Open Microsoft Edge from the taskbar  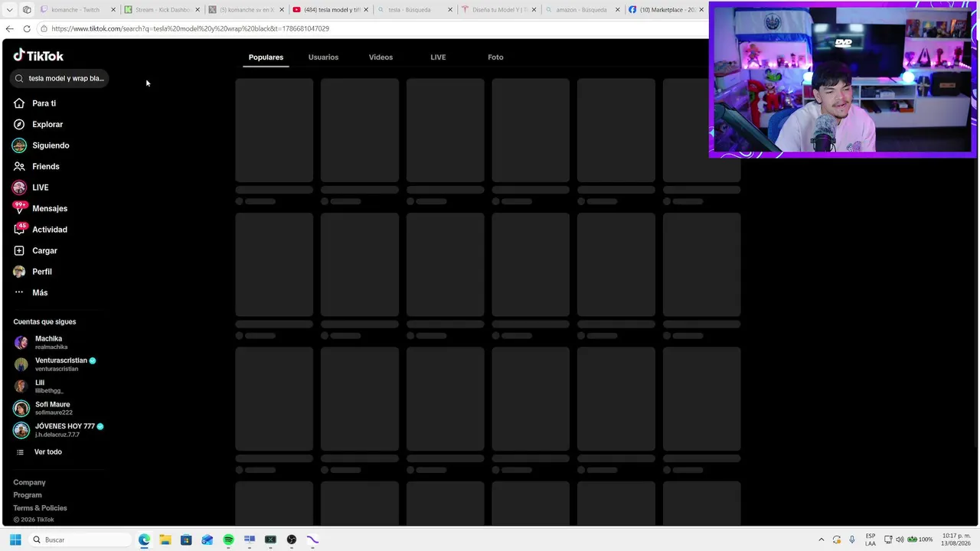pos(144,540)
